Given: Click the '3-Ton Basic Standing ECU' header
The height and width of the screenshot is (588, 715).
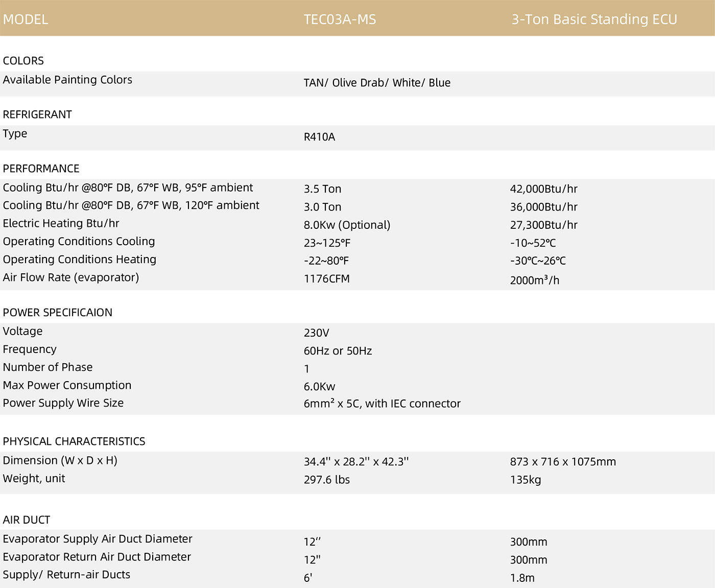Looking at the screenshot, I should coord(594,19).
